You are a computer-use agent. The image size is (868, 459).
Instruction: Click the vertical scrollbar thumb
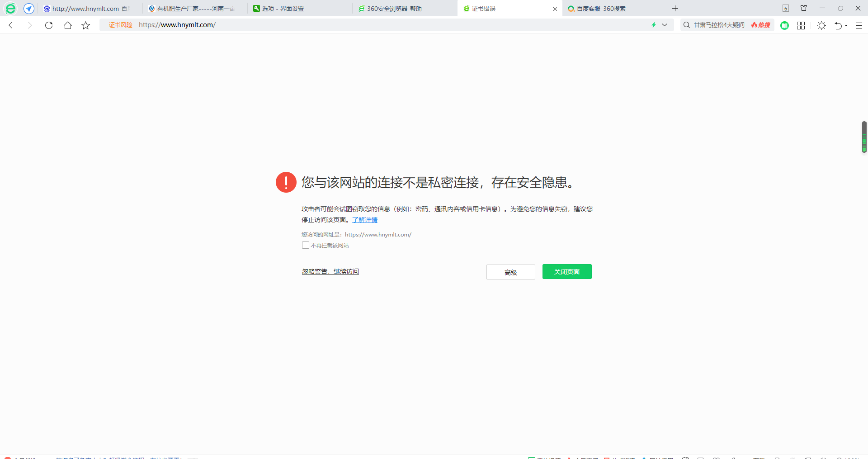(x=864, y=137)
